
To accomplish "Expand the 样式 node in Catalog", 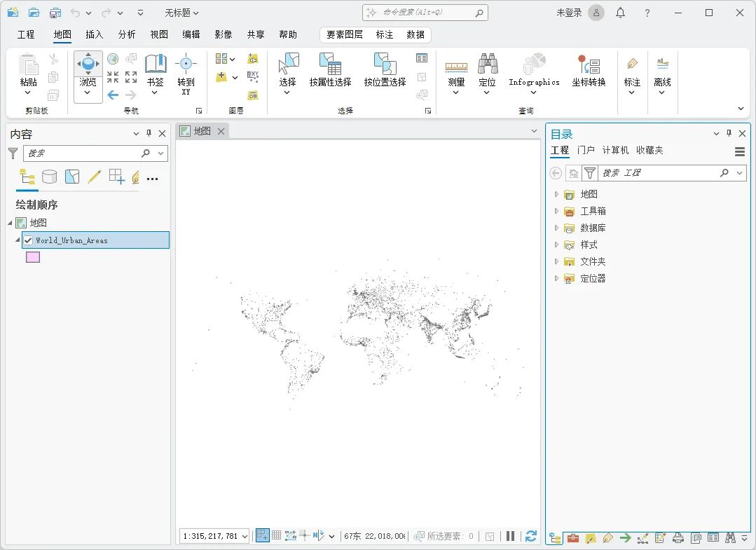I will (556, 245).
